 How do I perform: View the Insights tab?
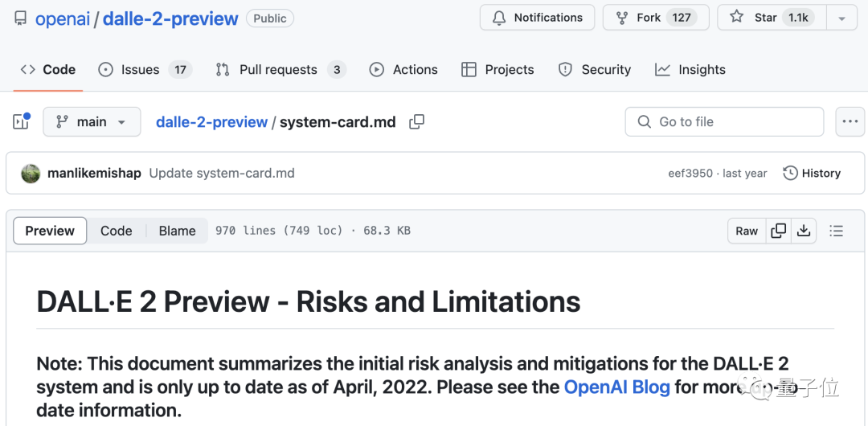[x=690, y=70]
